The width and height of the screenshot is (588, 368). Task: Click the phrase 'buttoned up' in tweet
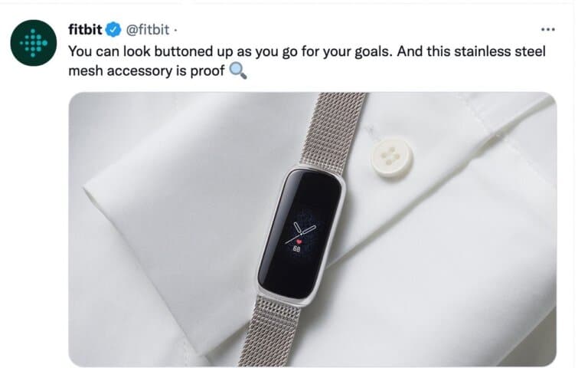[x=194, y=51]
